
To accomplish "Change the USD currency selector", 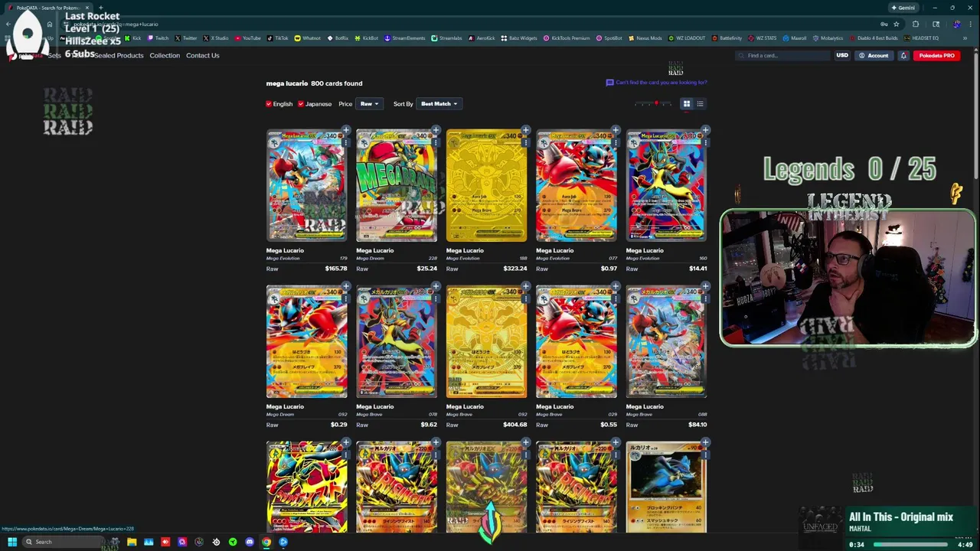I will pyautogui.click(x=842, y=55).
